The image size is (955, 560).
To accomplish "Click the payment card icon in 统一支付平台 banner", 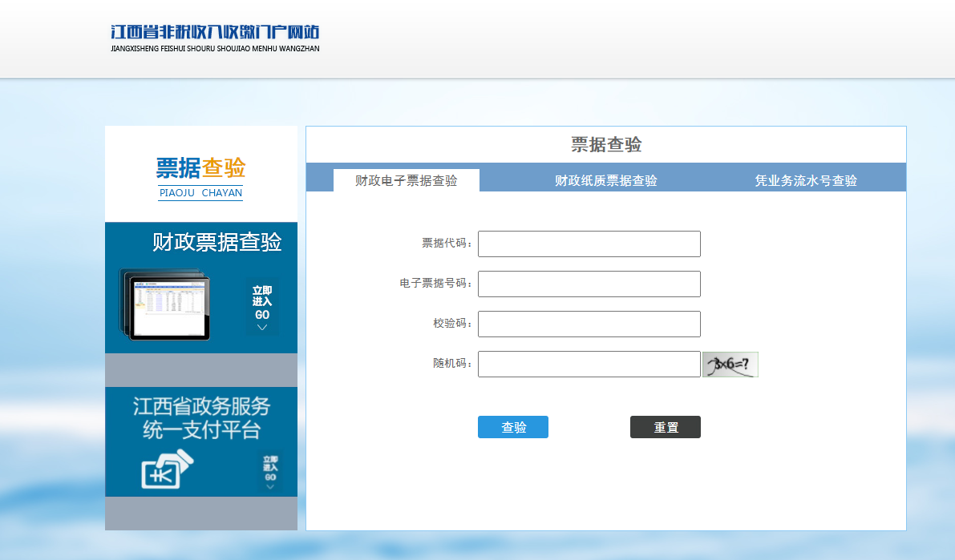I will [x=167, y=469].
